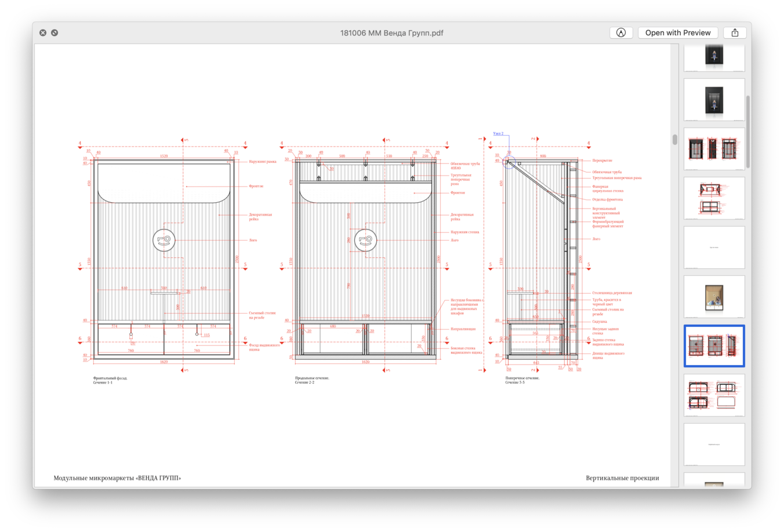Select the blank title page thumbnail below the four-drawing page
This screenshot has height=532, width=784.
pyautogui.click(x=714, y=444)
